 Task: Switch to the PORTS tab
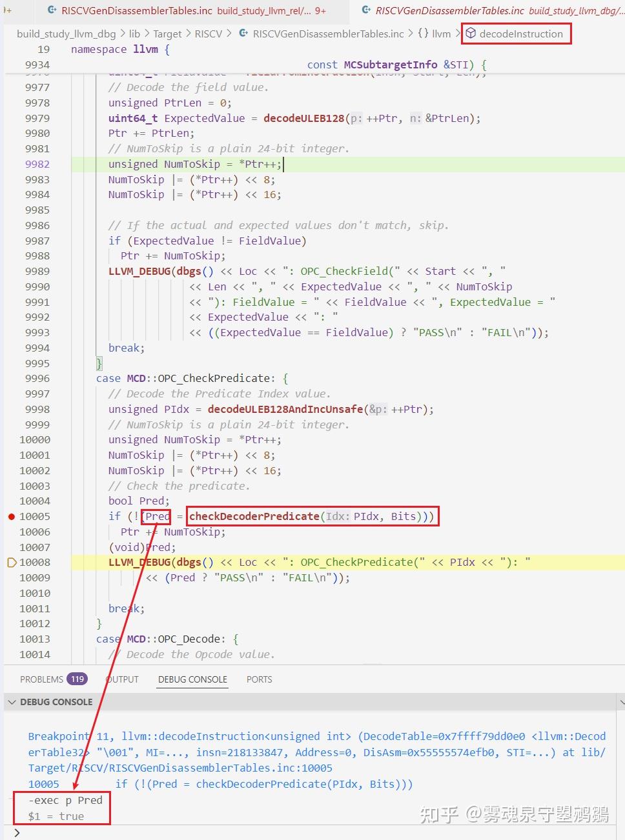pyautogui.click(x=259, y=679)
